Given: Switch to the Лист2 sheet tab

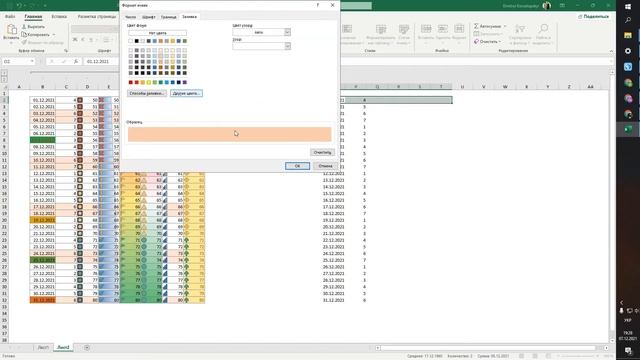Looking at the screenshot, I should tap(63, 347).
